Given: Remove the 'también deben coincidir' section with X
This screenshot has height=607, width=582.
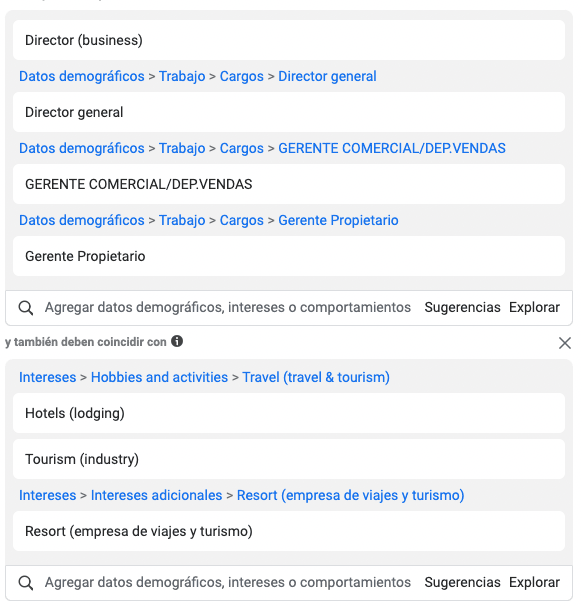Looking at the screenshot, I should click(565, 343).
